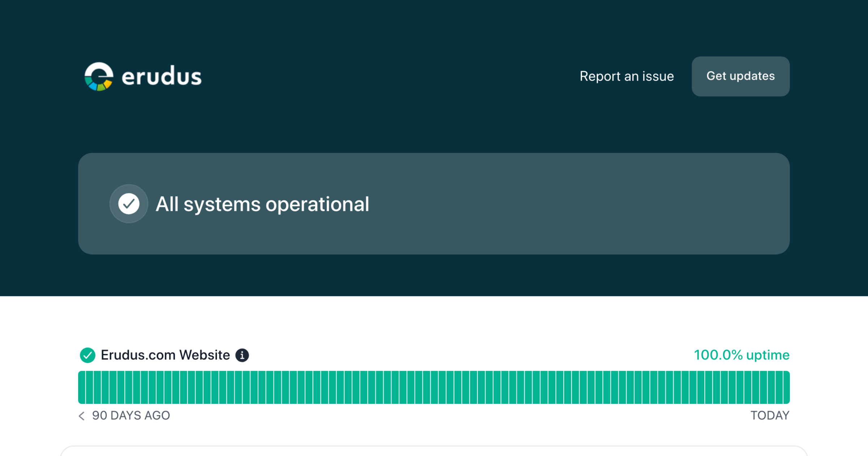
Task: Click the All systems operational heading
Action: coord(262,204)
